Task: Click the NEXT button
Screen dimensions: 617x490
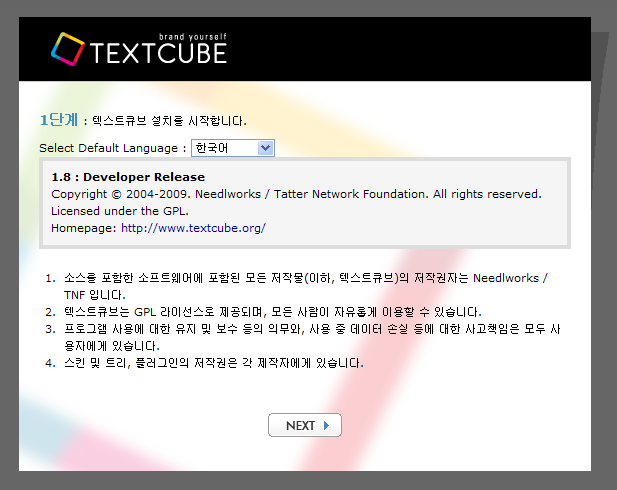Action: [x=305, y=425]
